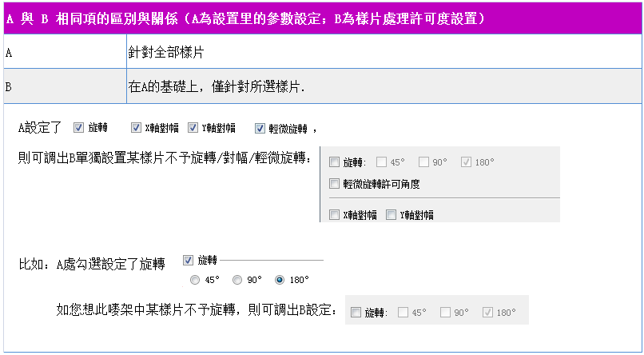Toggle 180° checkbox in the middle gray panel

(467, 162)
